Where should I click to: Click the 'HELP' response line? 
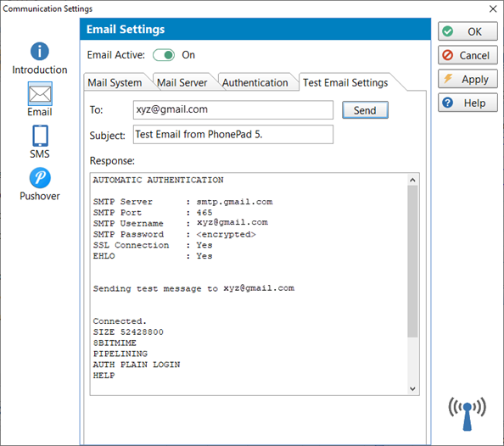[104, 376]
